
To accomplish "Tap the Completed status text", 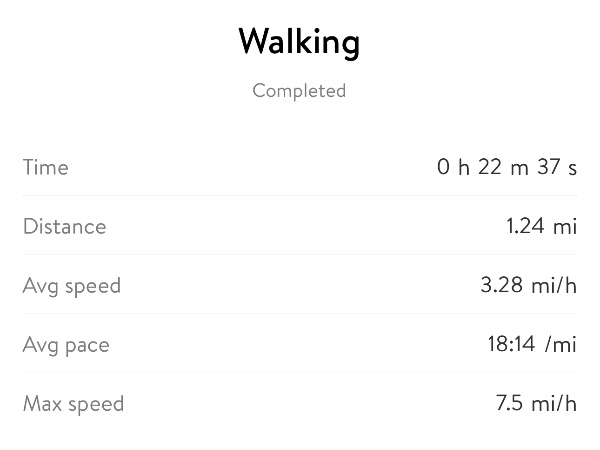I will coord(299,91).
